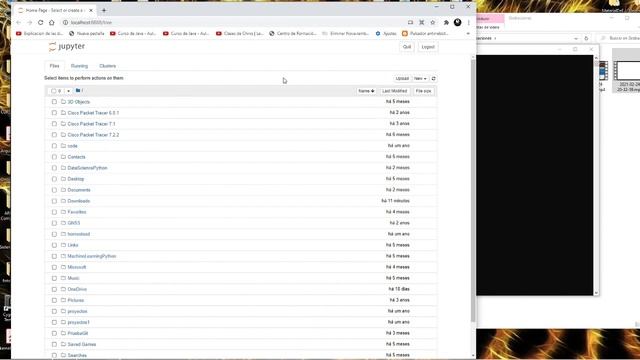Close the Home Page browser tab
Screen dimensions: 640x360
tap(91, 10)
